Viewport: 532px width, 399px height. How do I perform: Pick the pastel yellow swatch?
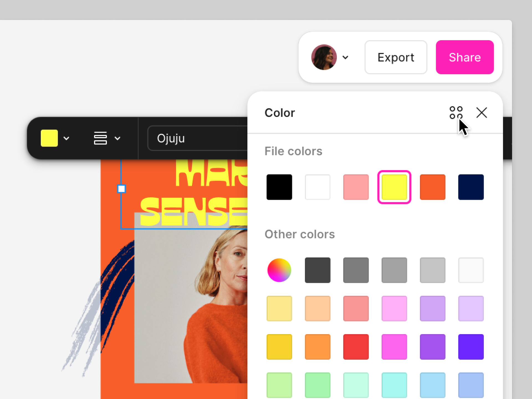click(279, 308)
